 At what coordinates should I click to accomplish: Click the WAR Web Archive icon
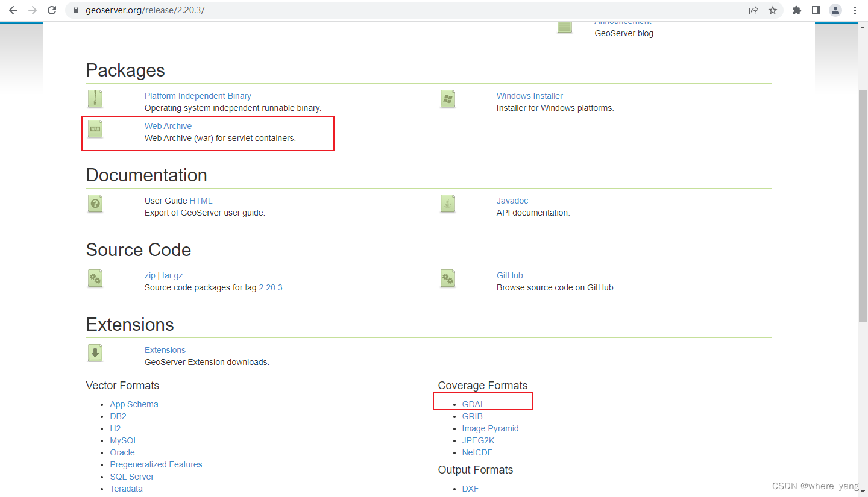click(x=95, y=129)
